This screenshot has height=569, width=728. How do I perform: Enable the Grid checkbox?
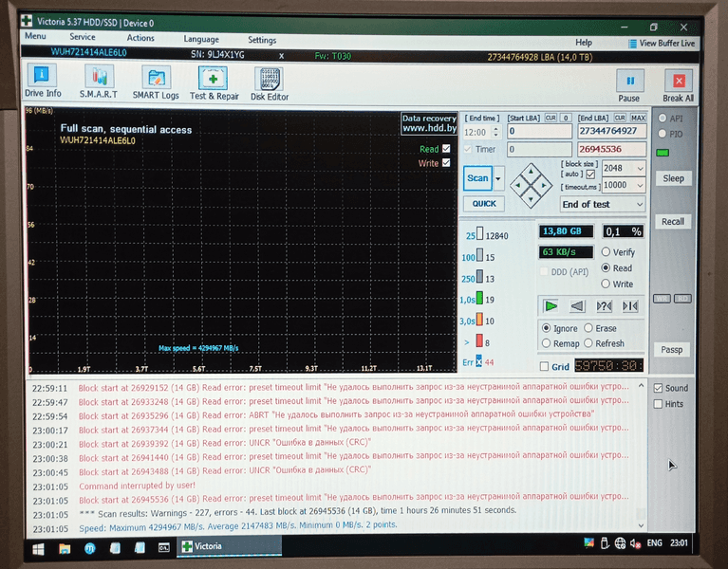543,366
